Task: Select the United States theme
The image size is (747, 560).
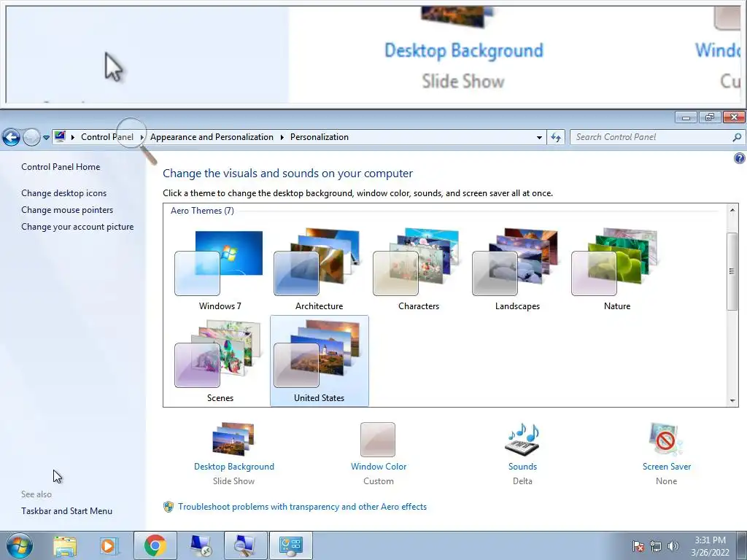Action: [319, 361]
